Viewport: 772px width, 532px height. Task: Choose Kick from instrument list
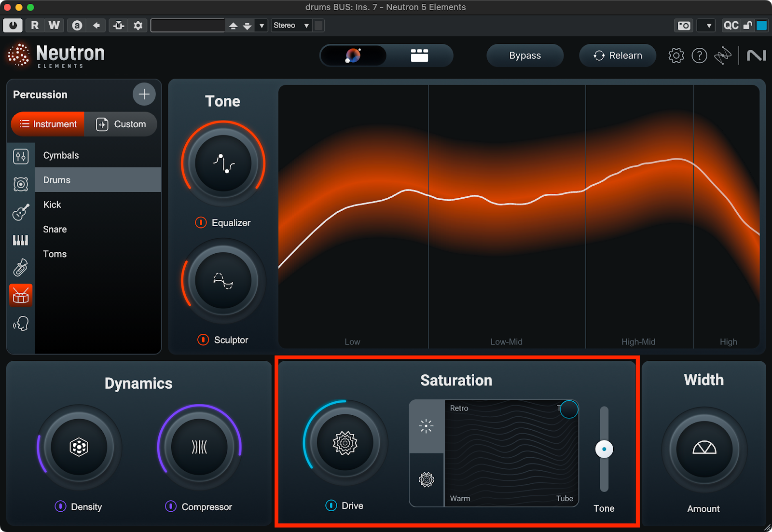pos(98,205)
